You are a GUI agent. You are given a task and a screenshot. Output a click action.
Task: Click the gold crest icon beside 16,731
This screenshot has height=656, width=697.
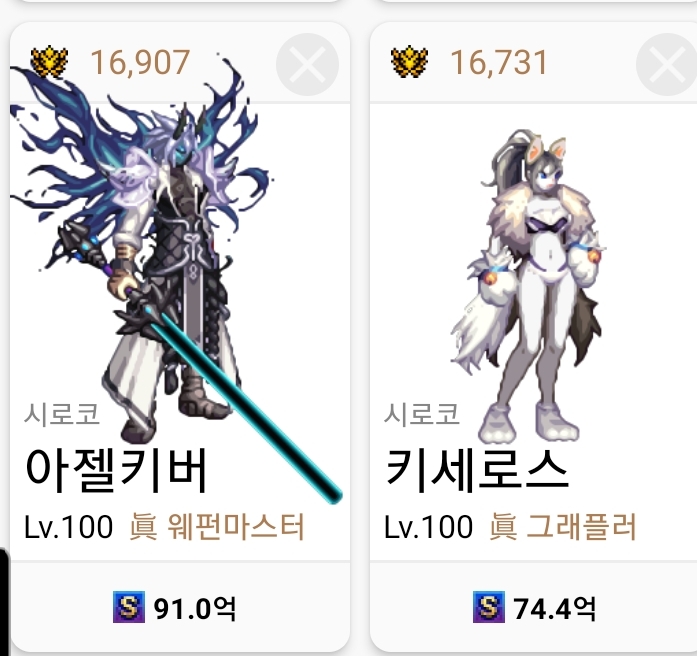coord(409,62)
